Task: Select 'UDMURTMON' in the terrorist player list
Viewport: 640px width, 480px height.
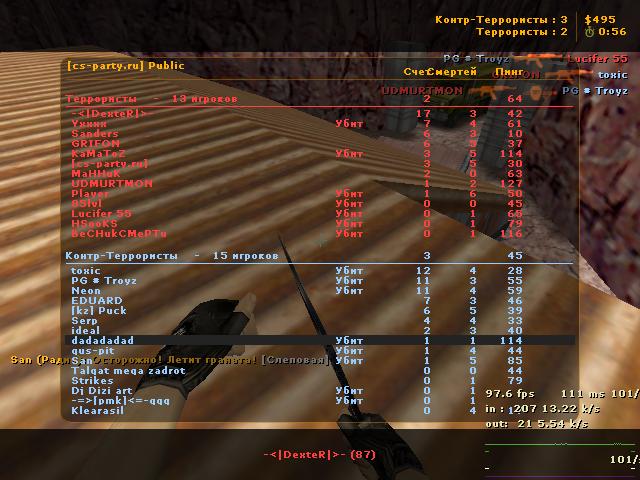Action: 320,184
